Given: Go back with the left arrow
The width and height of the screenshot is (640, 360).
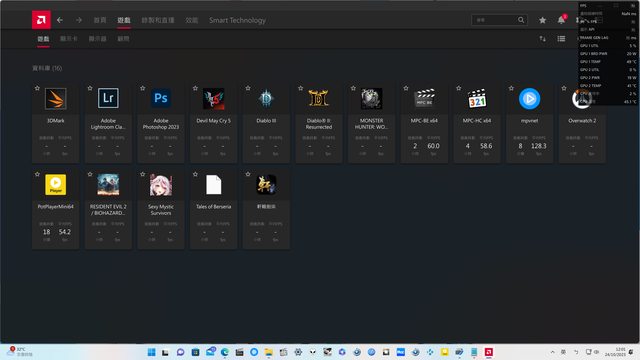Looking at the screenshot, I should 60,20.
